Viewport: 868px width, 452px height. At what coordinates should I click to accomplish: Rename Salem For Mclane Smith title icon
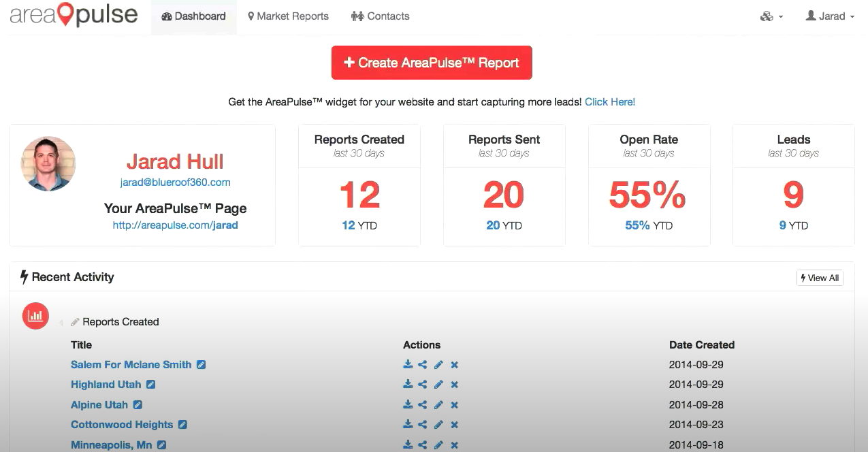[201, 365]
